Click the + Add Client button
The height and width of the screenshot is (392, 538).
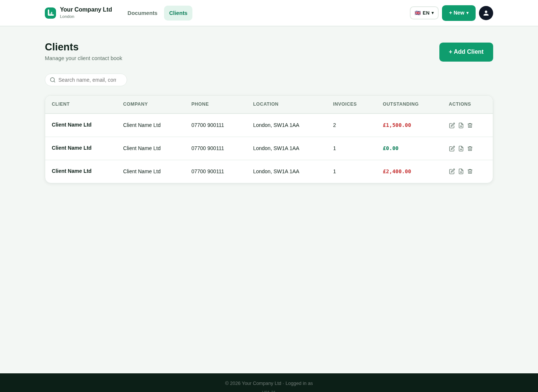tap(466, 52)
